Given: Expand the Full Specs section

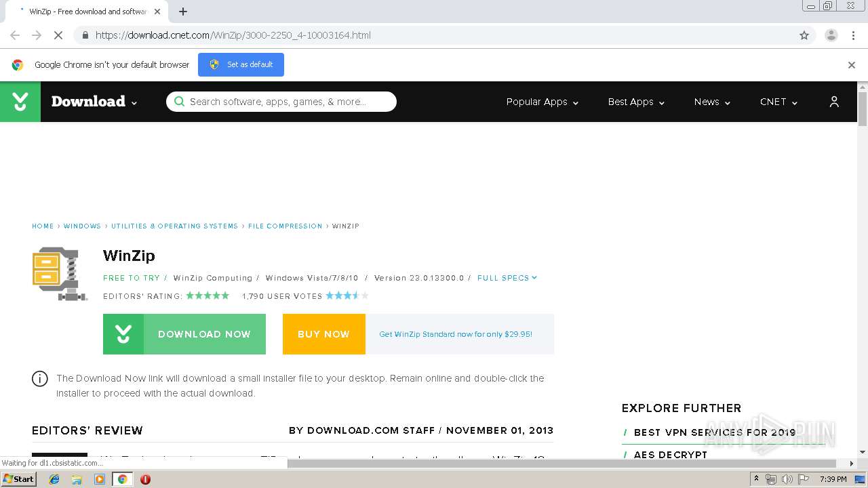Looking at the screenshot, I should click(x=507, y=278).
